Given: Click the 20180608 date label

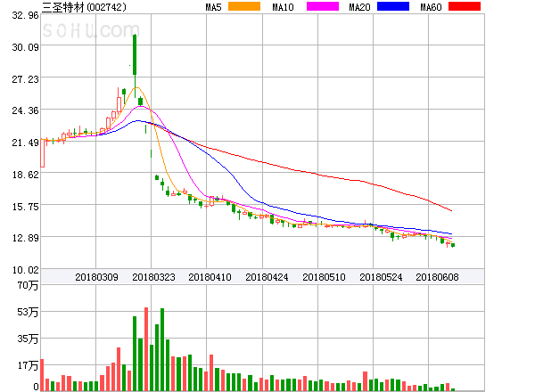Looking at the screenshot, I should [437, 277].
